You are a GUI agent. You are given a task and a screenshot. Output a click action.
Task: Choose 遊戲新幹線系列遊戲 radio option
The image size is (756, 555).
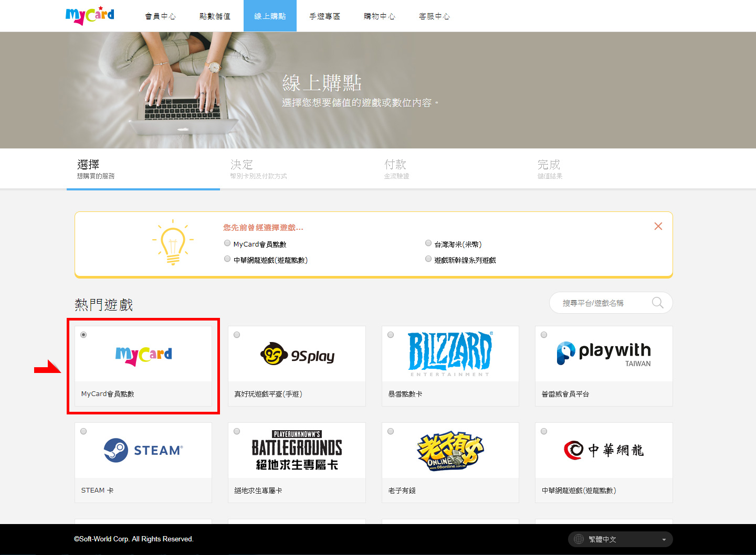[x=428, y=259]
